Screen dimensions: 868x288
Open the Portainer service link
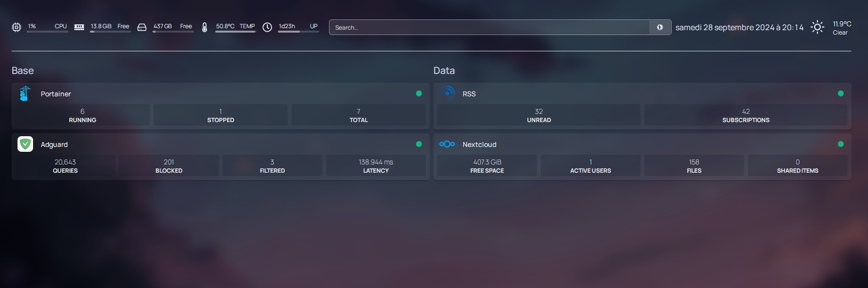tap(56, 94)
